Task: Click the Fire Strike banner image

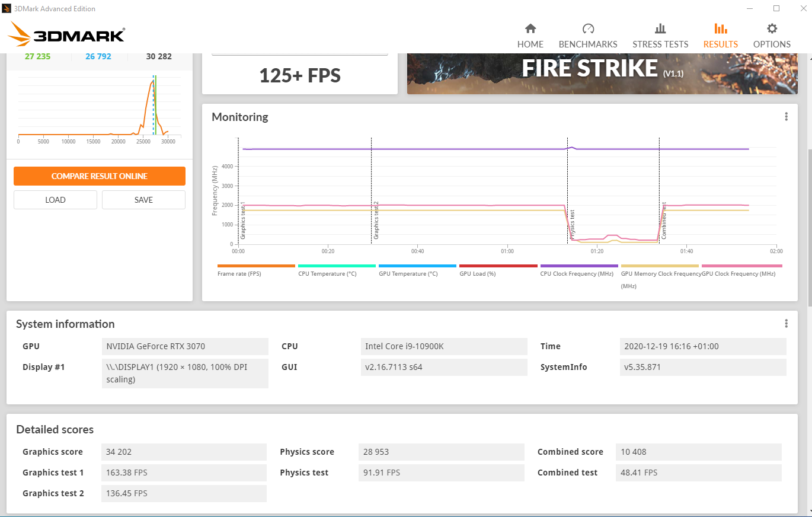Action: click(602, 74)
